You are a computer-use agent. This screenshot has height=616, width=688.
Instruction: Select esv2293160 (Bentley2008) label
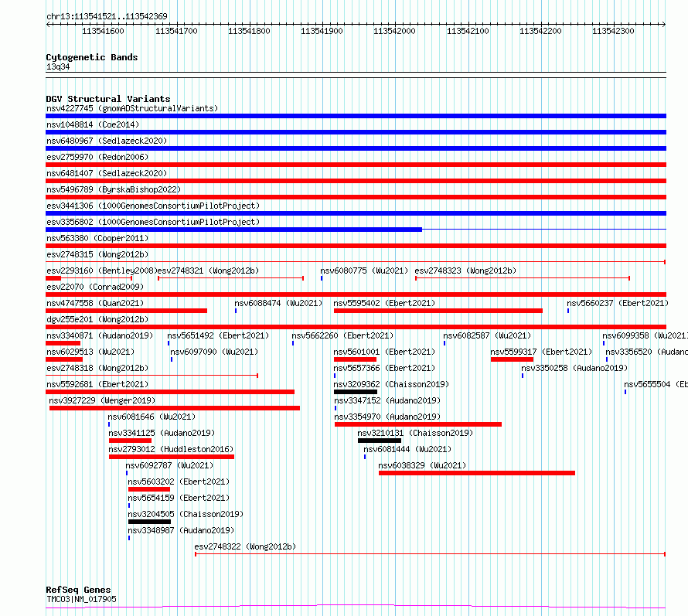(x=102, y=271)
